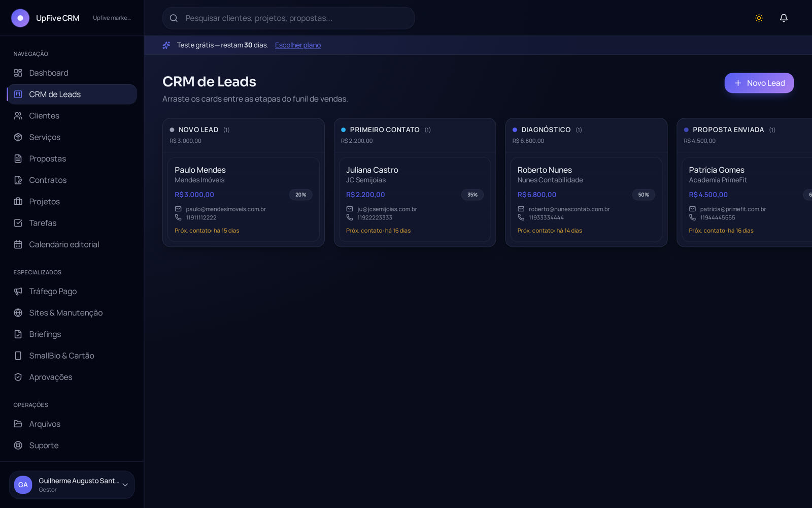Click the UpFive CRM logo icon
812x508 pixels.
coord(20,18)
